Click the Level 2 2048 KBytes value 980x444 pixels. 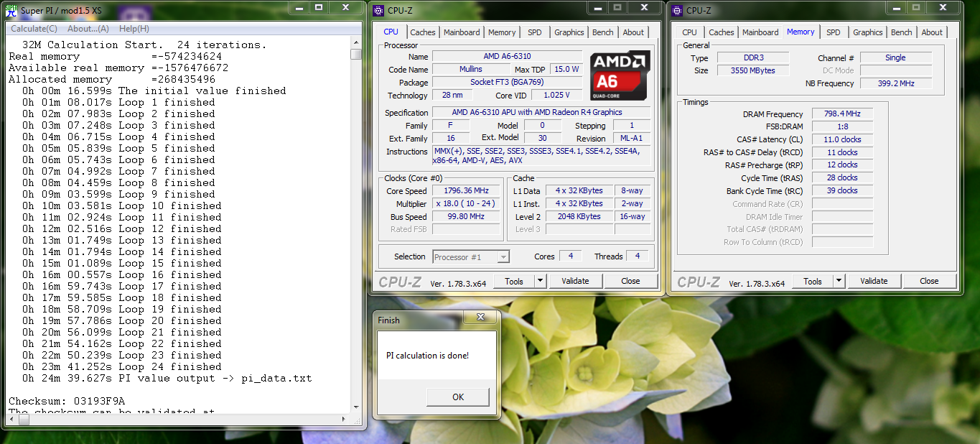579,216
